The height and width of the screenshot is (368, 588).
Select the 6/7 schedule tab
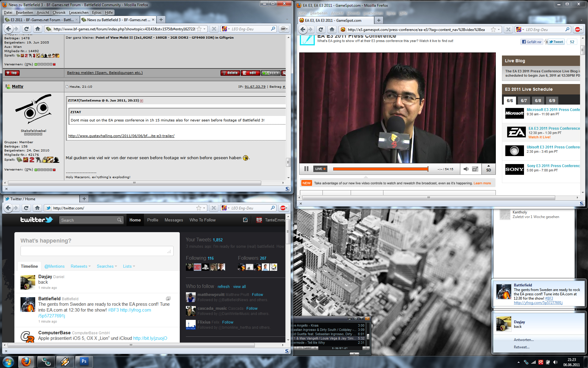pyautogui.click(x=524, y=101)
